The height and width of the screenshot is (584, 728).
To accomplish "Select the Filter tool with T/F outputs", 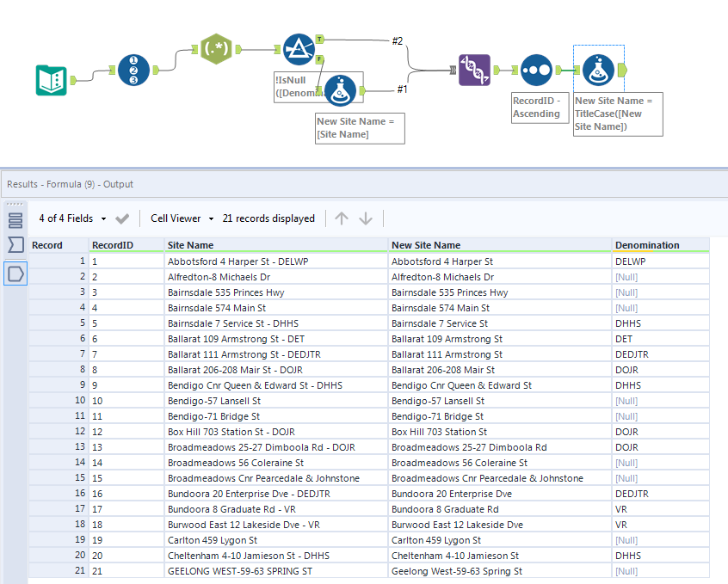I will point(296,49).
